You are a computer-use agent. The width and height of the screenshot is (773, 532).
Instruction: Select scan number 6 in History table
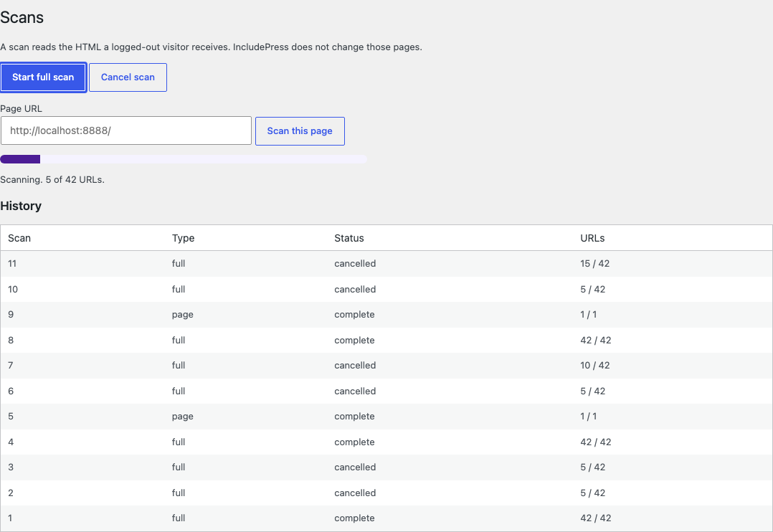(11, 391)
